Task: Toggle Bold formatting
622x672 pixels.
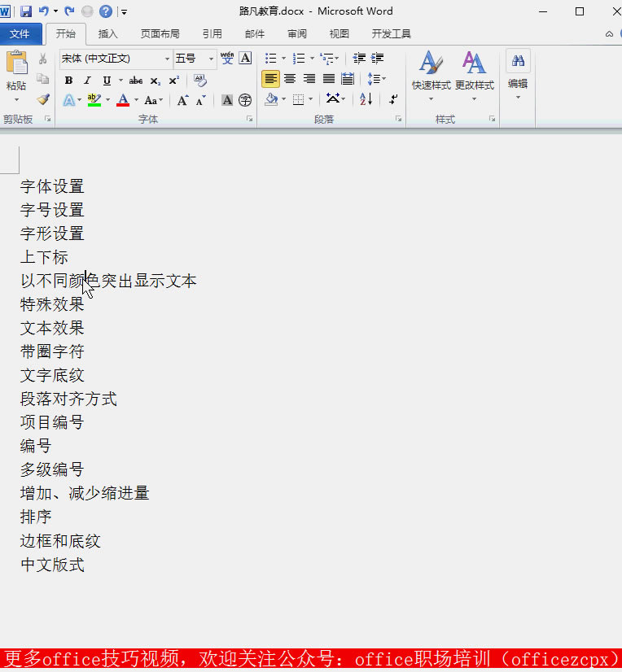Action: click(x=68, y=81)
